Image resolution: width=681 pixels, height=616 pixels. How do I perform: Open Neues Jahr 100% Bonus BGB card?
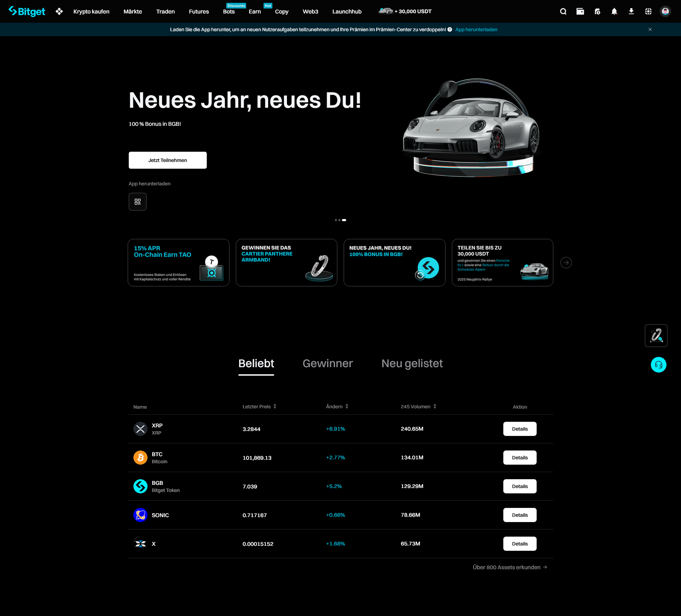[x=394, y=263]
